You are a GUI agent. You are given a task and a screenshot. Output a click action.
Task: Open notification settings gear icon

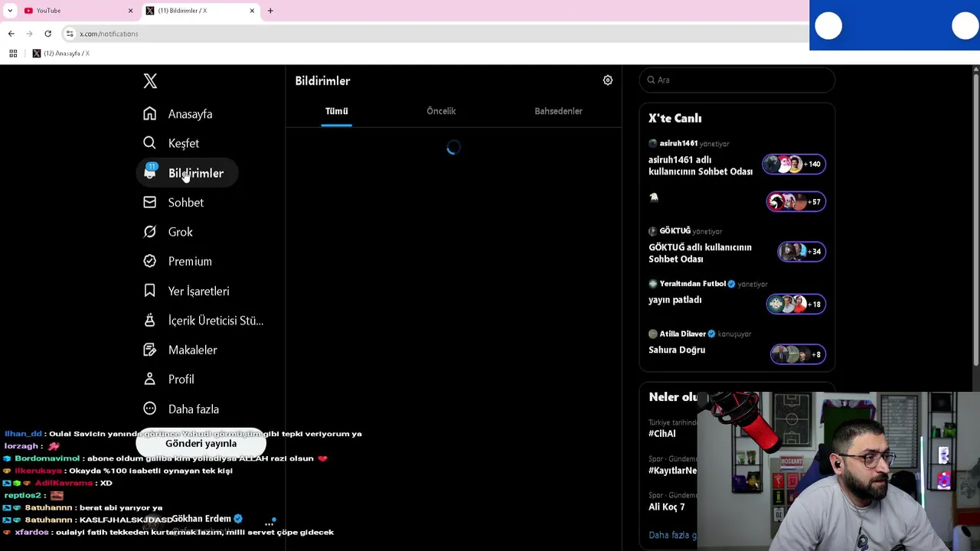[x=608, y=80]
